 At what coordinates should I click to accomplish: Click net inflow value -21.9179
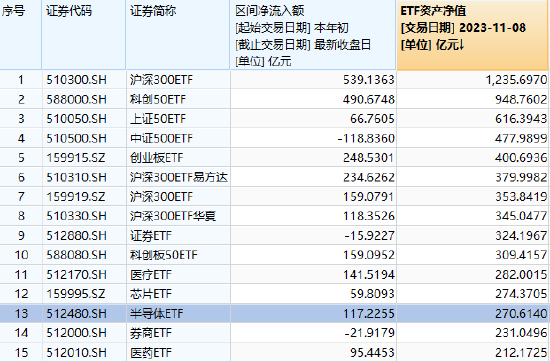[369, 333]
